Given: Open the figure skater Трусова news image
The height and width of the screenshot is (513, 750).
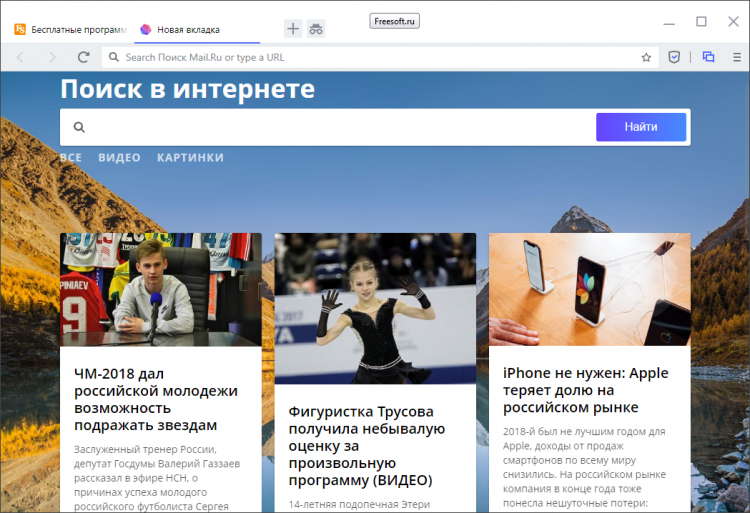Looking at the screenshot, I should 375,308.
